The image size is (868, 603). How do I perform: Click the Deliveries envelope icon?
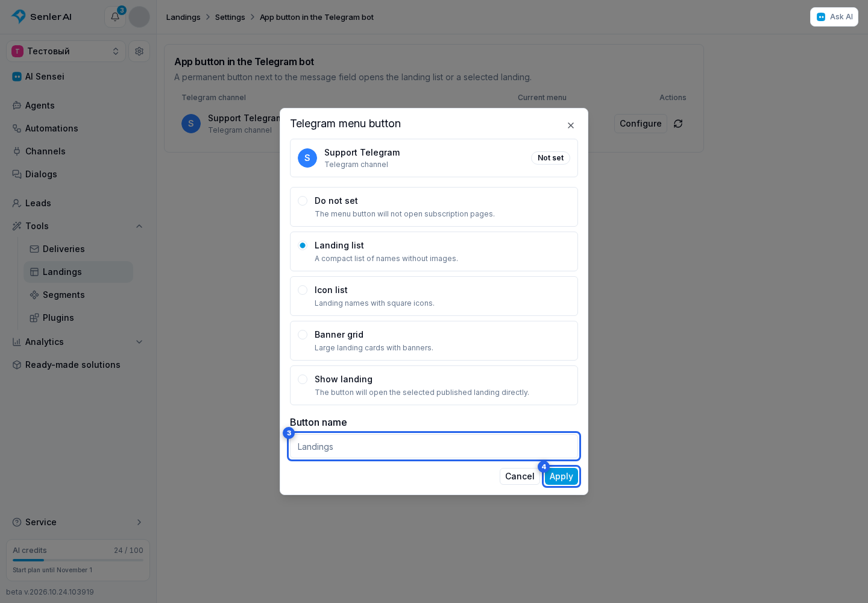(34, 249)
